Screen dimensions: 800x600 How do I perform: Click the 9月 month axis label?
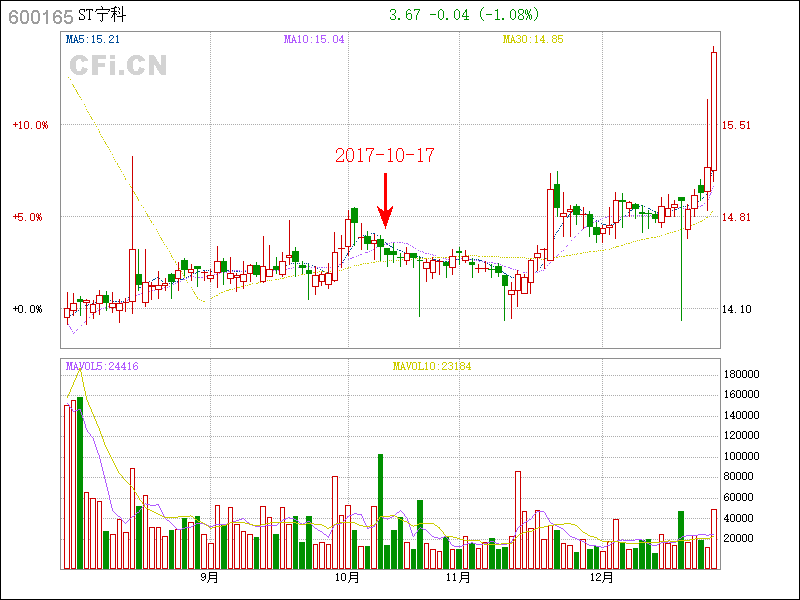208,577
